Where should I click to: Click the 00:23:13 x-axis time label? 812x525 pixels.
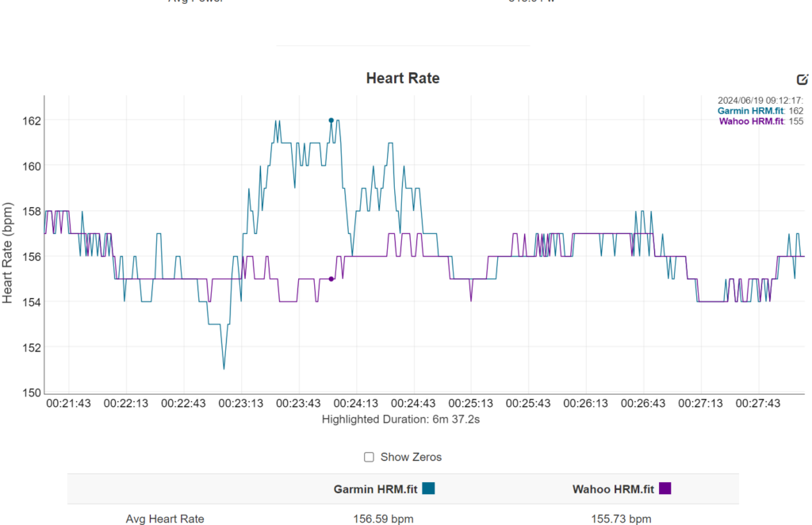(x=242, y=404)
